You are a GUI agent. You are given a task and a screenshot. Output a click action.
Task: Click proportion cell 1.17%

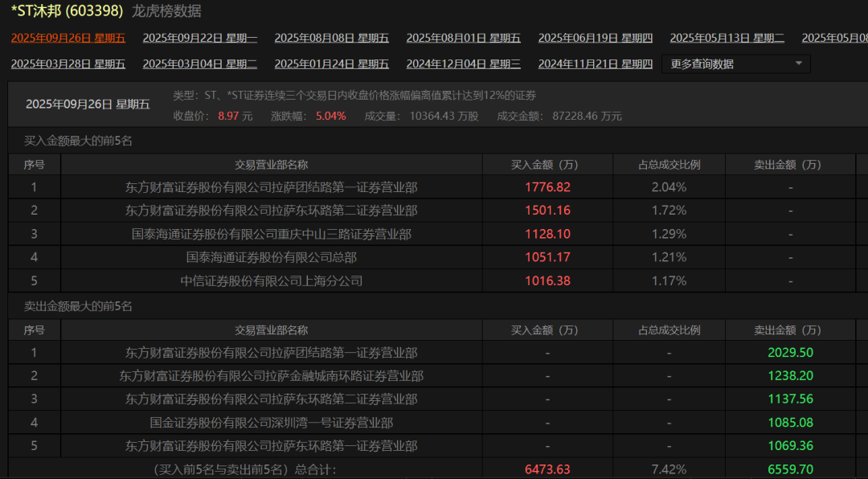669,280
